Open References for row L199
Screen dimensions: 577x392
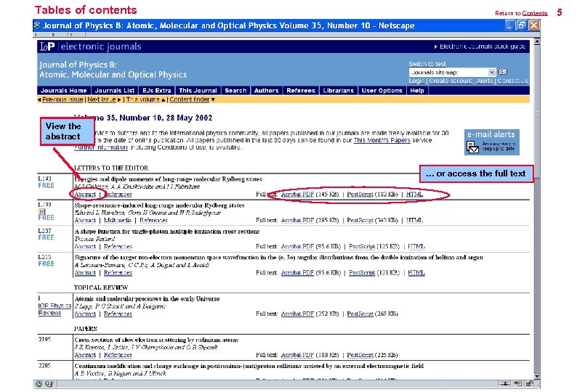(x=153, y=220)
